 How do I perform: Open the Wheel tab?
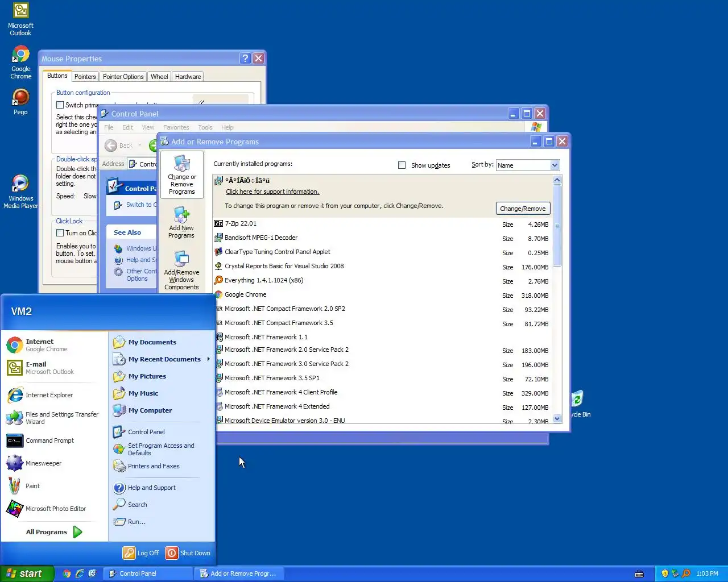point(159,77)
